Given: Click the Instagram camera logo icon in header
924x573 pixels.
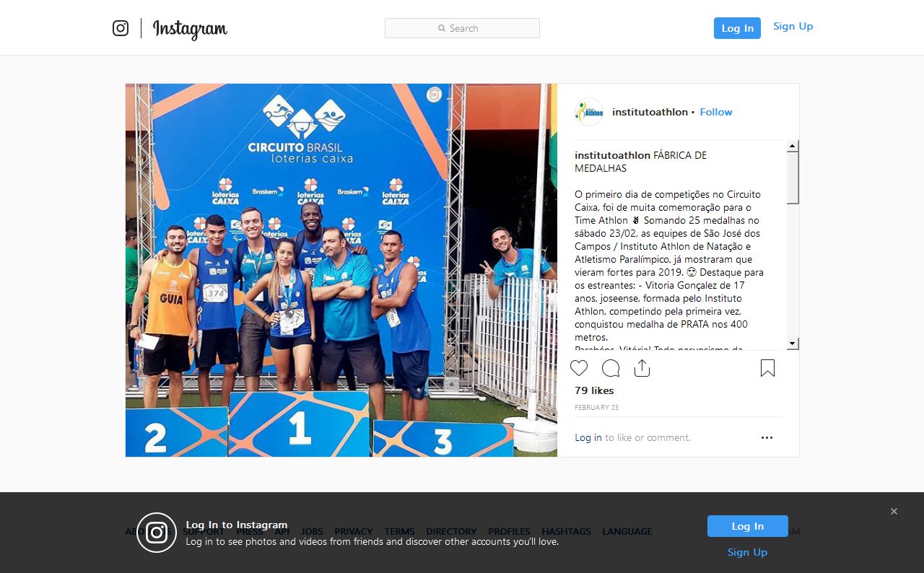Looking at the screenshot, I should coord(121,28).
